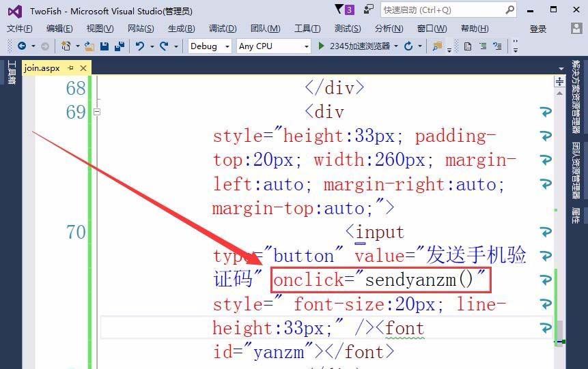Viewport: 588px width, 369px height.
Task: Click the editor split handle
Action: [x=559, y=81]
